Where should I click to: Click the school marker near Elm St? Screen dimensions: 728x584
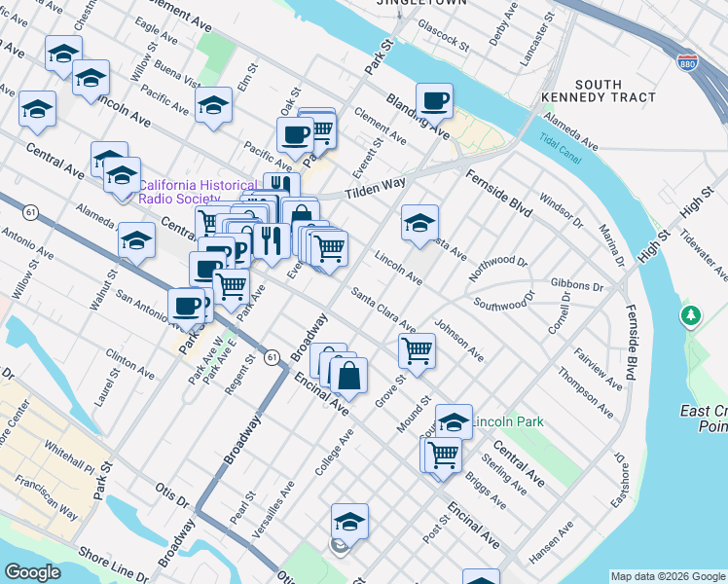click(x=213, y=108)
